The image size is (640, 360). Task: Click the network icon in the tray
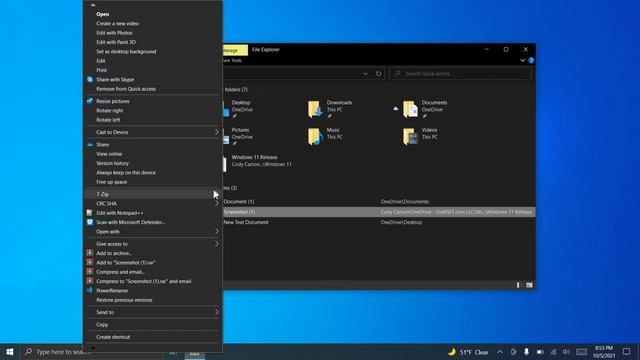(x=553, y=352)
